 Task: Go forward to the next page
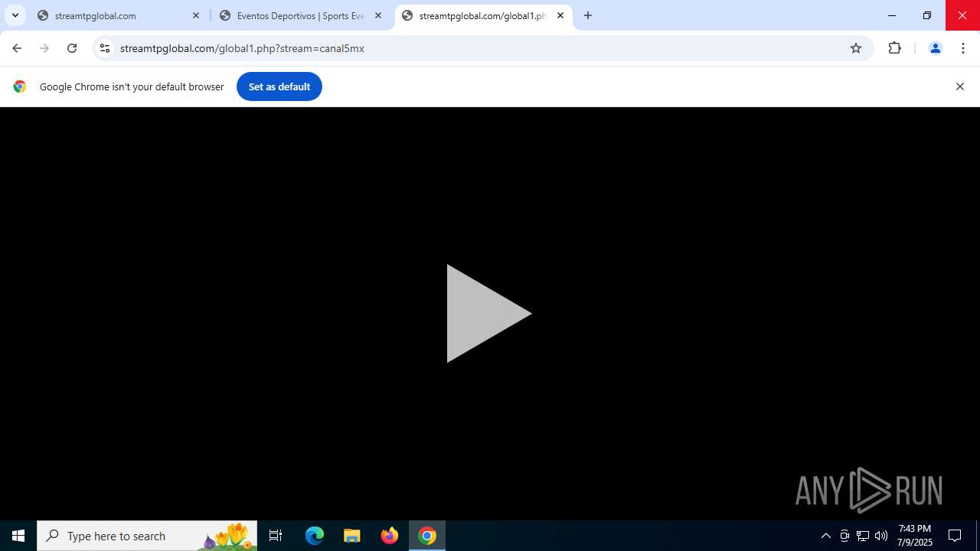coord(44,48)
